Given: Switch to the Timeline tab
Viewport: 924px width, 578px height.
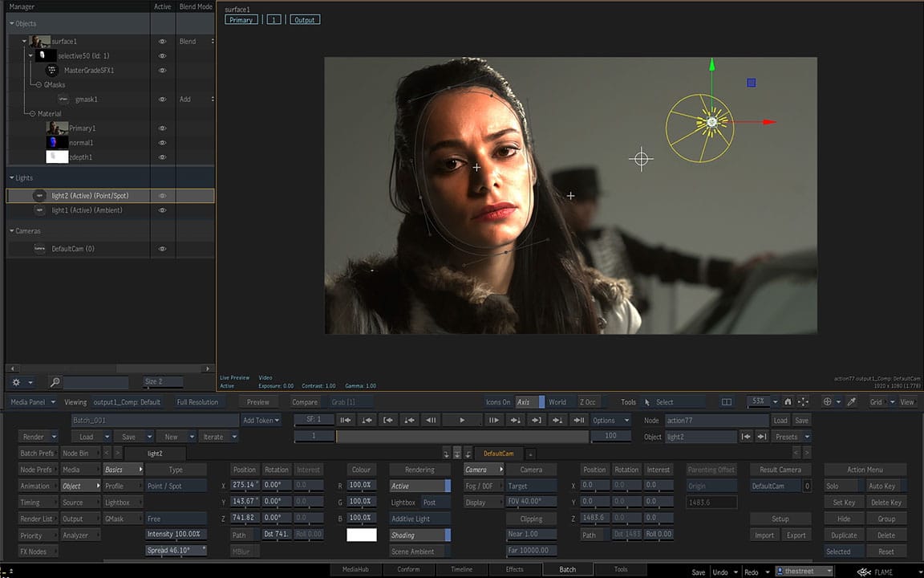Looking at the screenshot, I should click(461, 569).
